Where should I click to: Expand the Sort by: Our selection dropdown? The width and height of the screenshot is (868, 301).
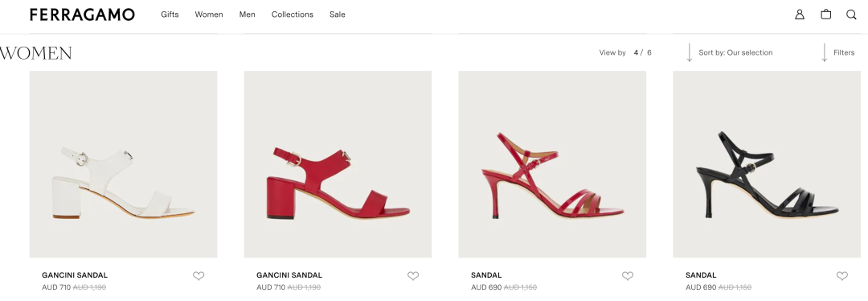[x=735, y=52]
